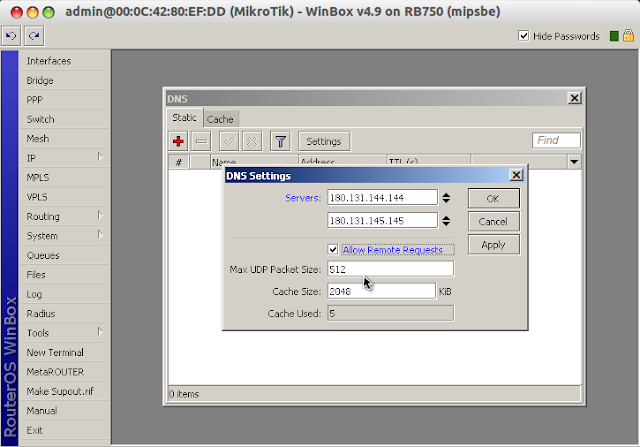Screen dimensions: 640x447
Task: Click the yellow macOS minimize button
Action: click(x=33, y=12)
